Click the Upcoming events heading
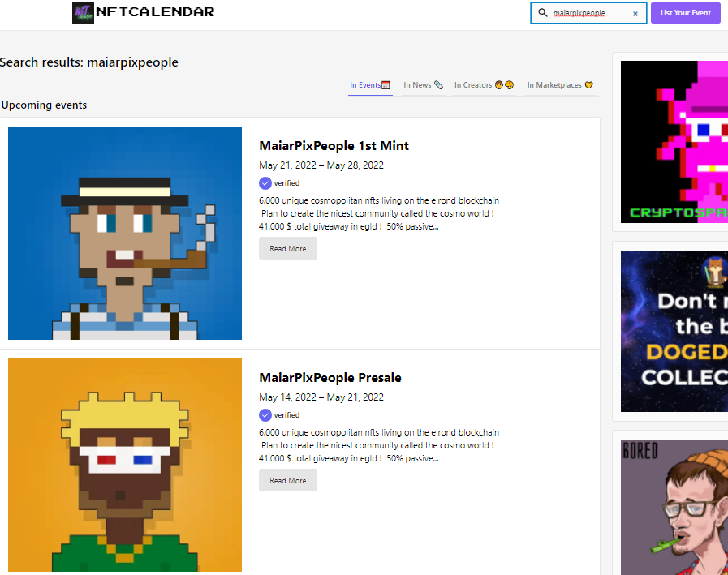Image resolution: width=728 pixels, height=575 pixels. [44, 105]
